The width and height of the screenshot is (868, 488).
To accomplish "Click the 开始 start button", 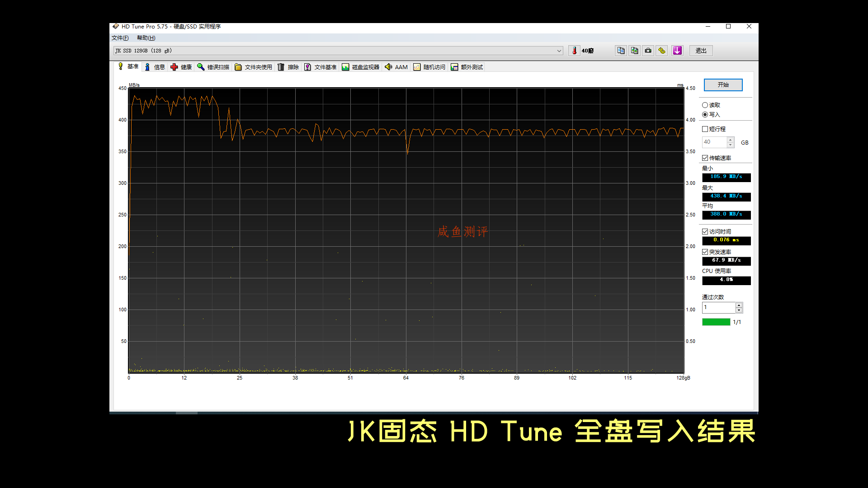I will 723,85.
